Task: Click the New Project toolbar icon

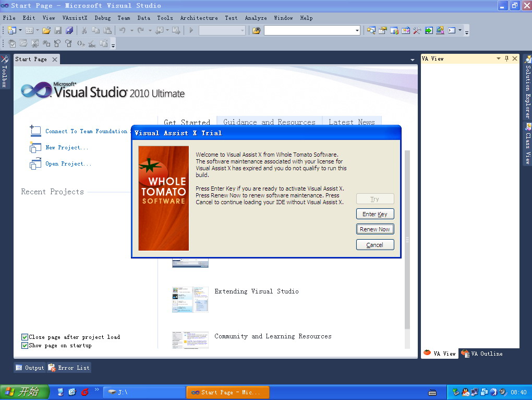Action: pyautogui.click(x=12, y=31)
